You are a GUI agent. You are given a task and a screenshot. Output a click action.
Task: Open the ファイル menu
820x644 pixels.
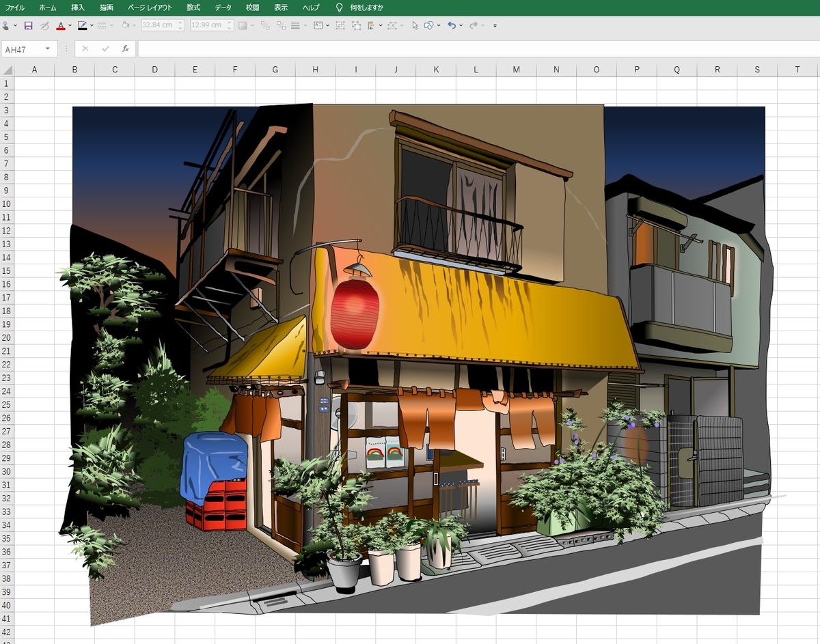(15, 8)
